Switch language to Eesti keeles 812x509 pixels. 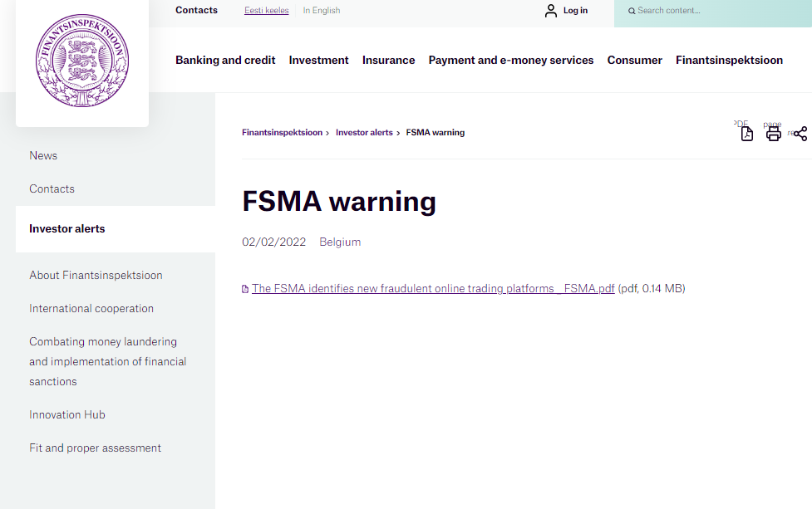click(266, 11)
